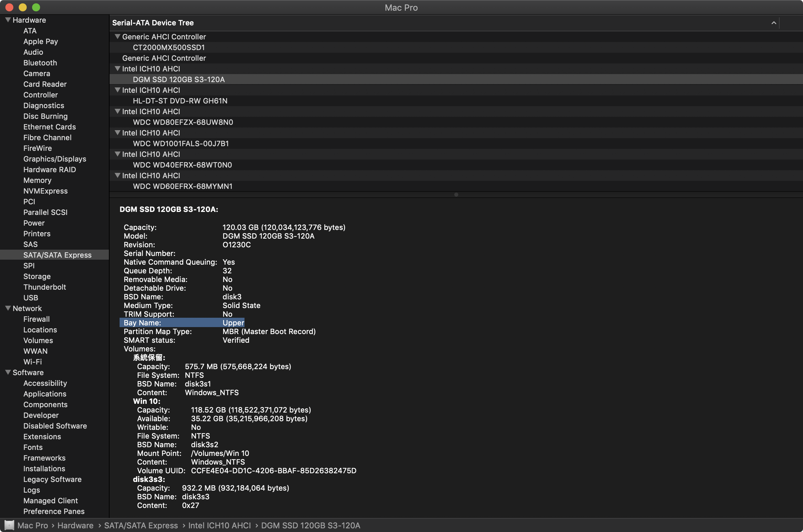Select Firewall under Network

[36, 319]
